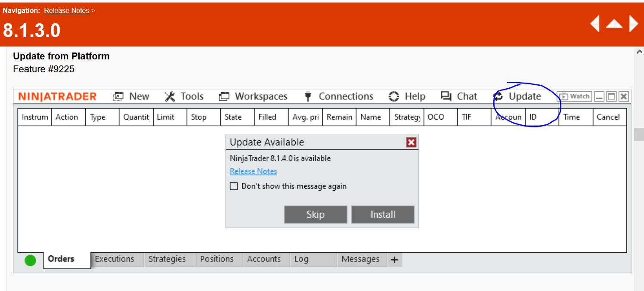Sort by Stop column header

click(204, 117)
